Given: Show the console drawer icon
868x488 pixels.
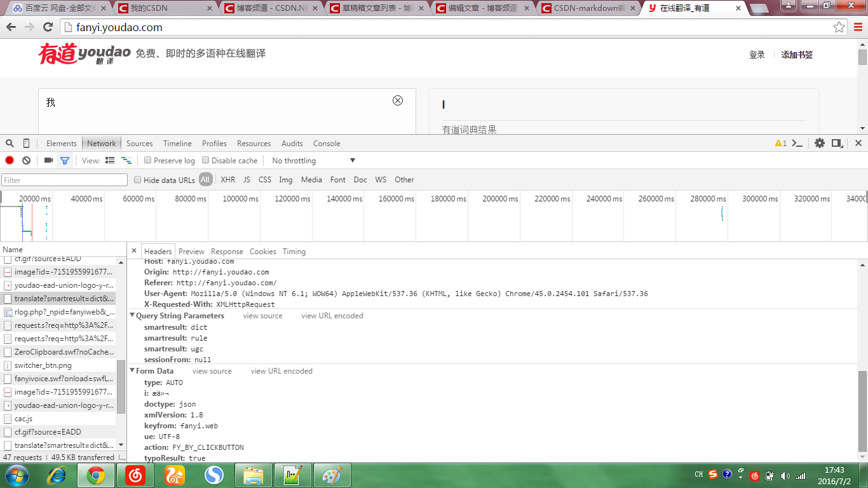Looking at the screenshot, I should [x=797, y=143].
